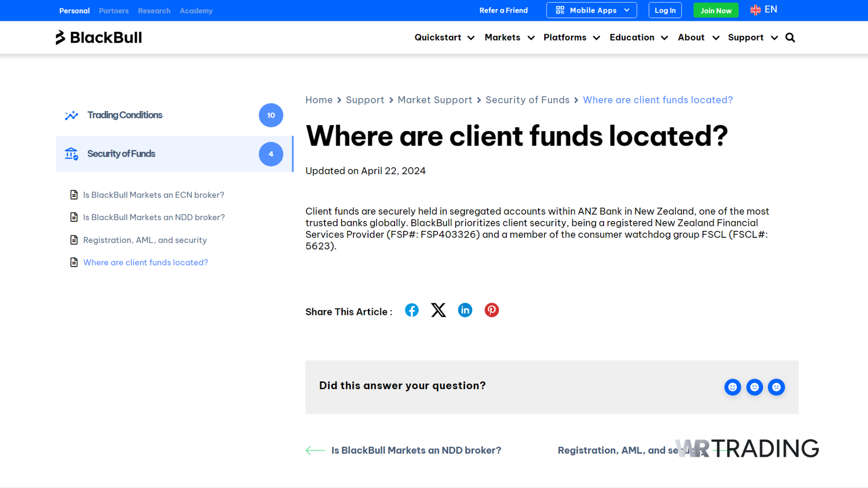This screenshot has height=488, width=868.
Task: Go to Support breadcrumb
Action: (365, 100)
